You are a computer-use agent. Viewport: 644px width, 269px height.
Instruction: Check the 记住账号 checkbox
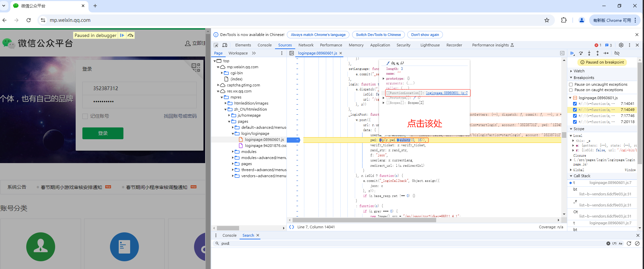85,116
